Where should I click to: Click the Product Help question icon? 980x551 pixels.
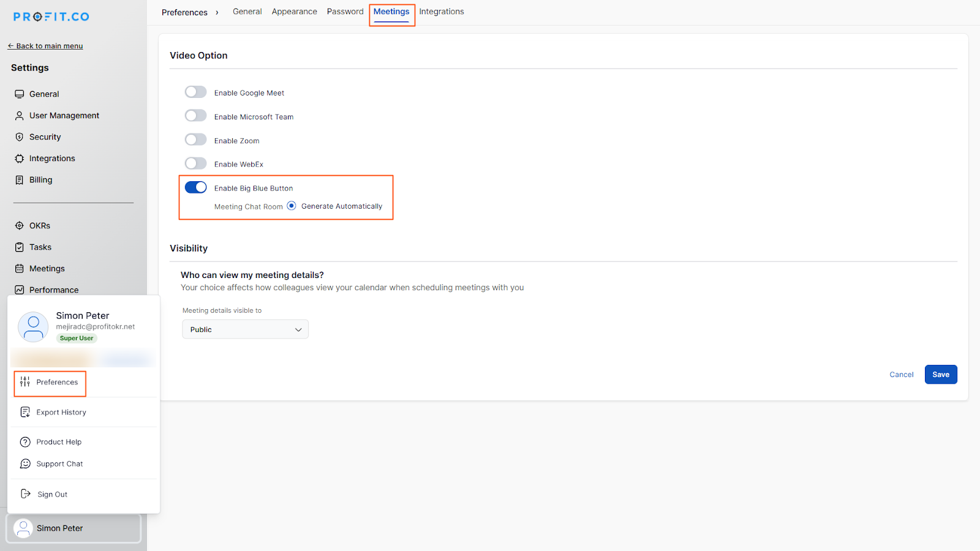pyautogui.click(x=25, y=442)
